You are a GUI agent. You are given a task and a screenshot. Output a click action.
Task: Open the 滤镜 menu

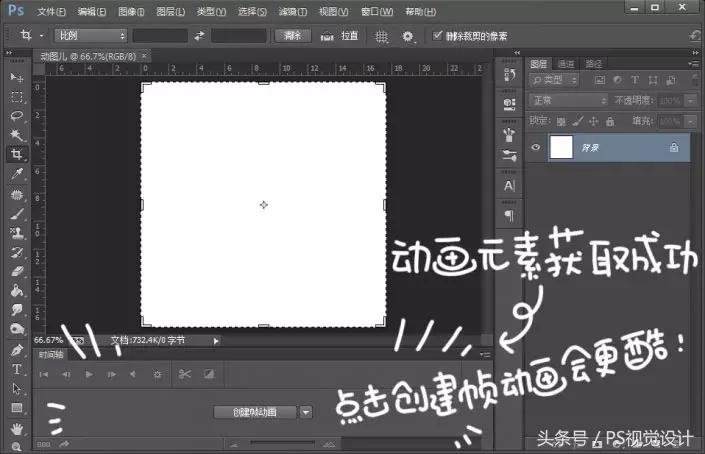293,12
